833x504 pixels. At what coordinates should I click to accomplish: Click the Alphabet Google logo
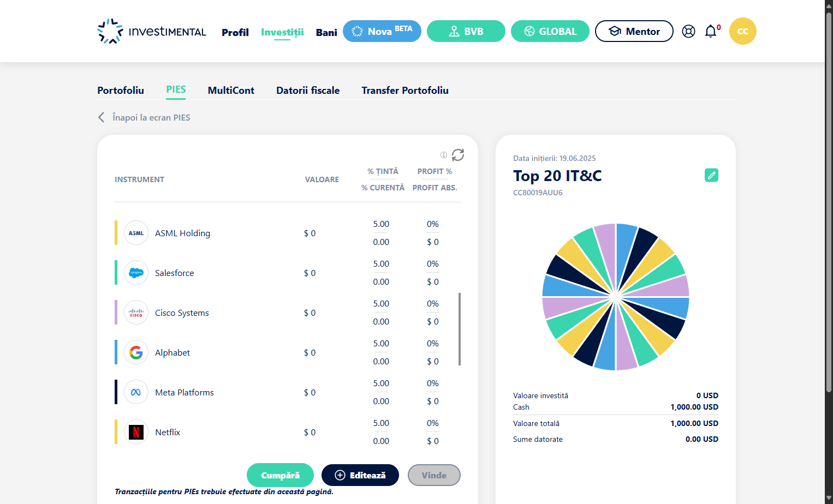tap(136, 352)
